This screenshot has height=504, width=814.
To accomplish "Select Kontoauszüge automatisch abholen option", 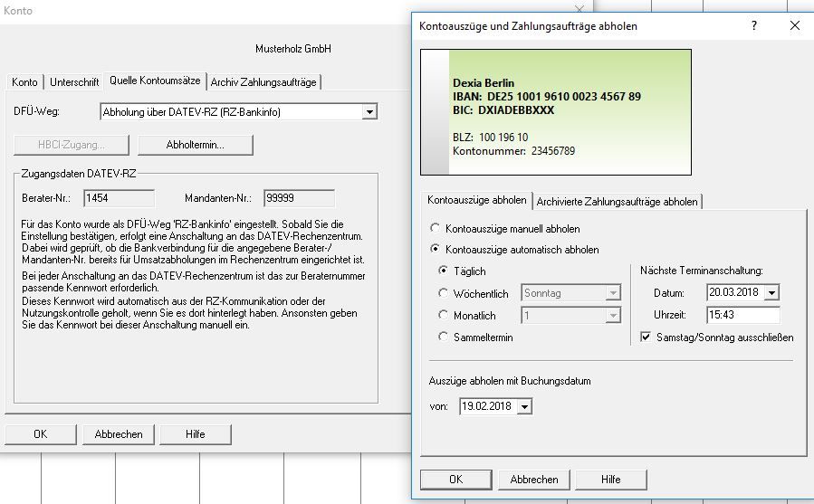I will click(437, 249).
